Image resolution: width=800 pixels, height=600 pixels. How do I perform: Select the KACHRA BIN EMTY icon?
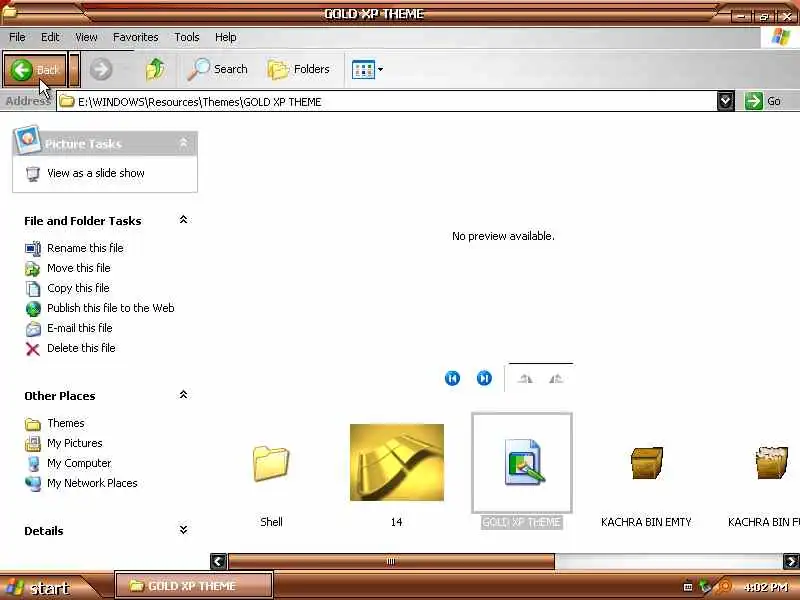pos(647,463)
